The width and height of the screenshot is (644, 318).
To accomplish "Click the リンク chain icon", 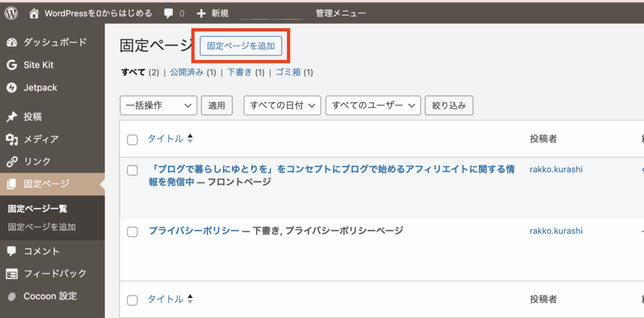I will tap(12, 162).
